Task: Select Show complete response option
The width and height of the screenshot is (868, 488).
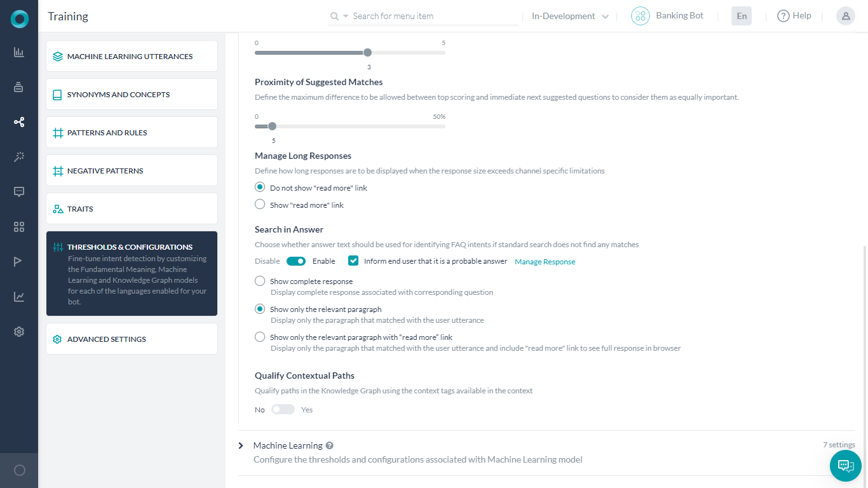Action: [260, 281]
